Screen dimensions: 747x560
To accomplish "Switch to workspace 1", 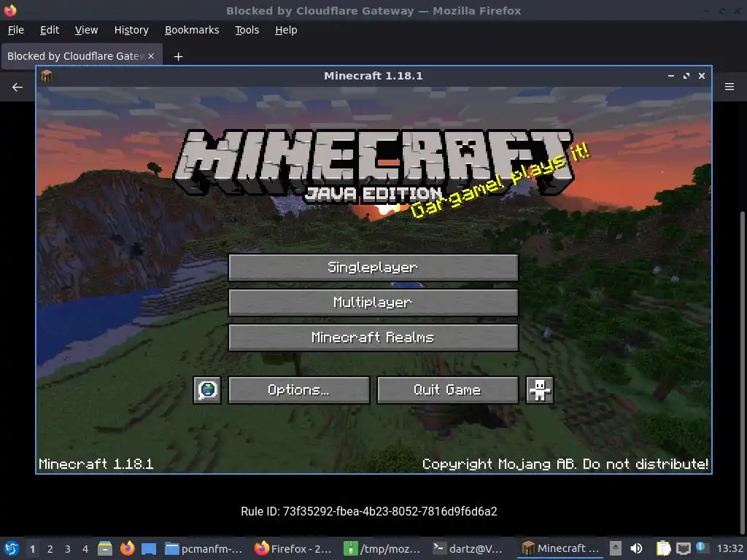I will coord(32,549).
